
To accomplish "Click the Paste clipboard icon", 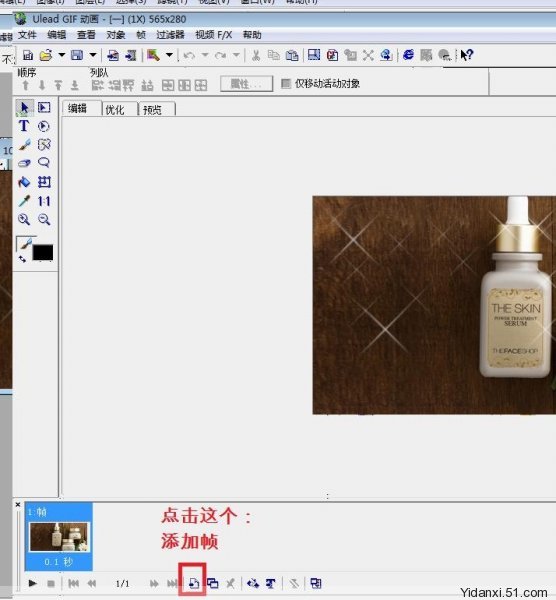I will click(292, 55).
